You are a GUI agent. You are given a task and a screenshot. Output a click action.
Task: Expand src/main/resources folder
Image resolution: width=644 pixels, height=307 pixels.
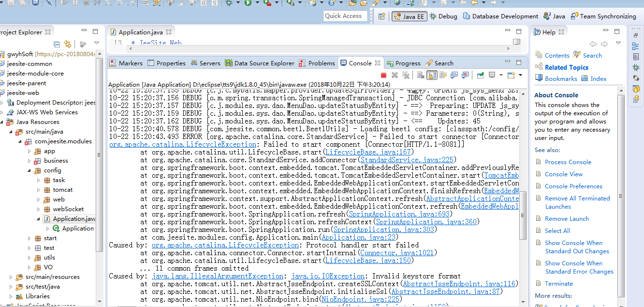[x=11, y=277]
